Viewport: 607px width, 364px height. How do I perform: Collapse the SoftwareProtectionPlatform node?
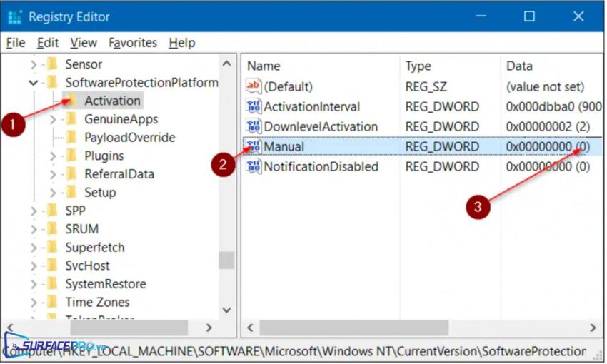pyautogui.click(x=34, y=82)
